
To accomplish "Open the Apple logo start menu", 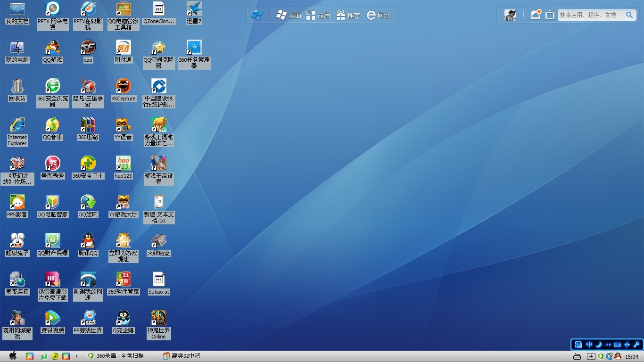I will [13, 356].
